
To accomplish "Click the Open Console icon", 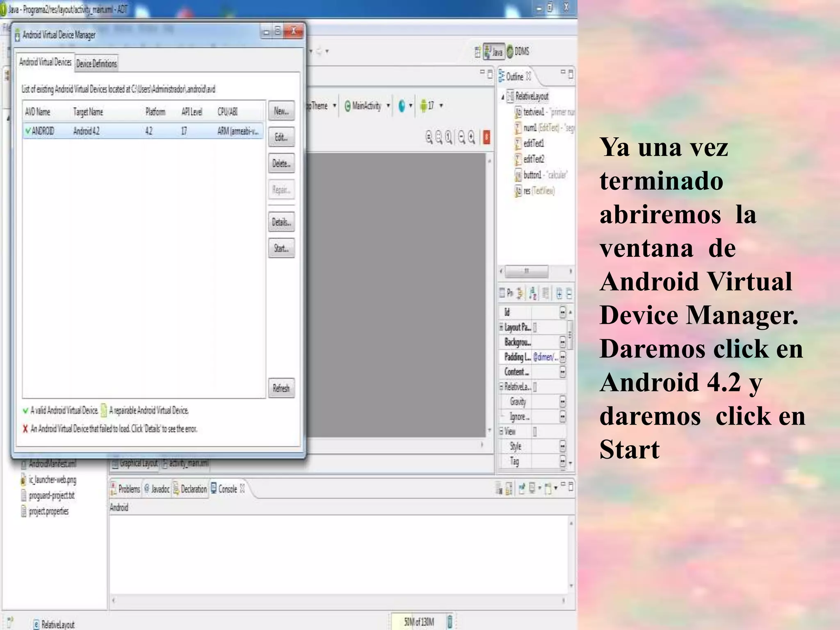I will (x=548, y=488).
